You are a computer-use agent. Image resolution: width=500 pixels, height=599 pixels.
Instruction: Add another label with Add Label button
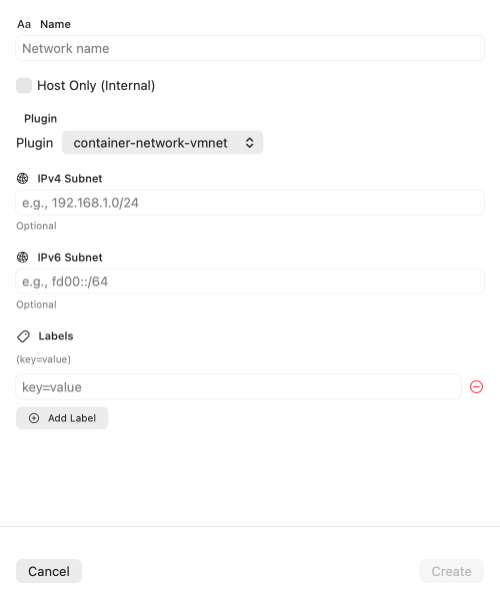click(62, 418)
